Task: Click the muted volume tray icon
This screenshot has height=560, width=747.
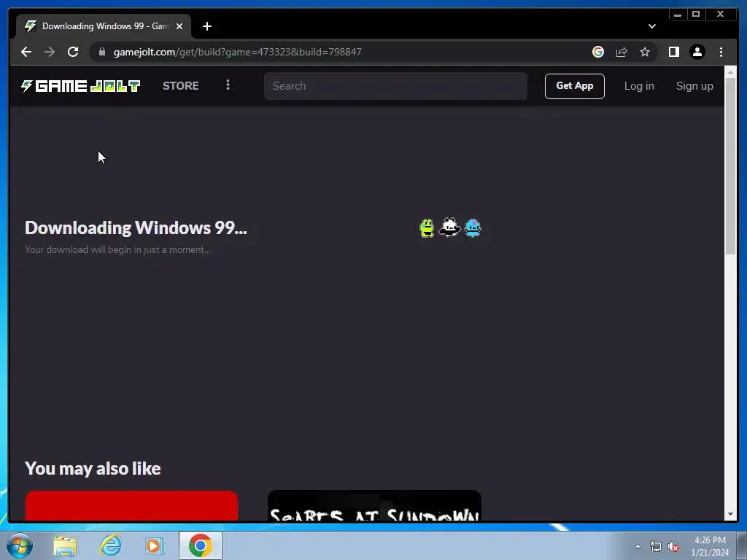Action: [673, 546]
